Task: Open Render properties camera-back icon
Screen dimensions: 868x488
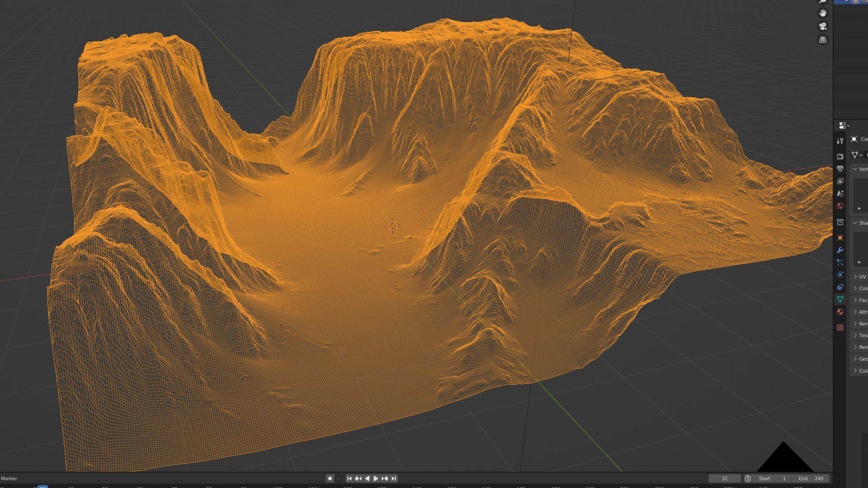Action: coord(840,156)
